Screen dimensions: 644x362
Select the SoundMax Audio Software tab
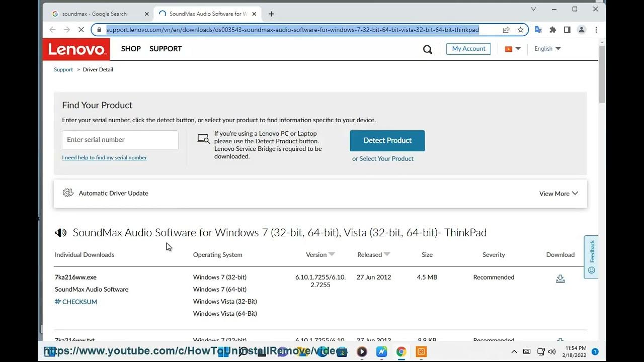click(x=208, y=14)
